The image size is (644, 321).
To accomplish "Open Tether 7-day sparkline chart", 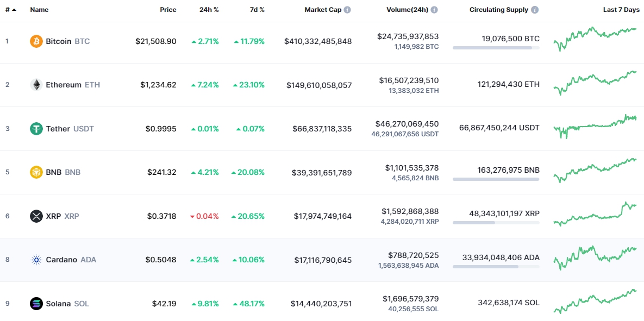I will 595,126.
